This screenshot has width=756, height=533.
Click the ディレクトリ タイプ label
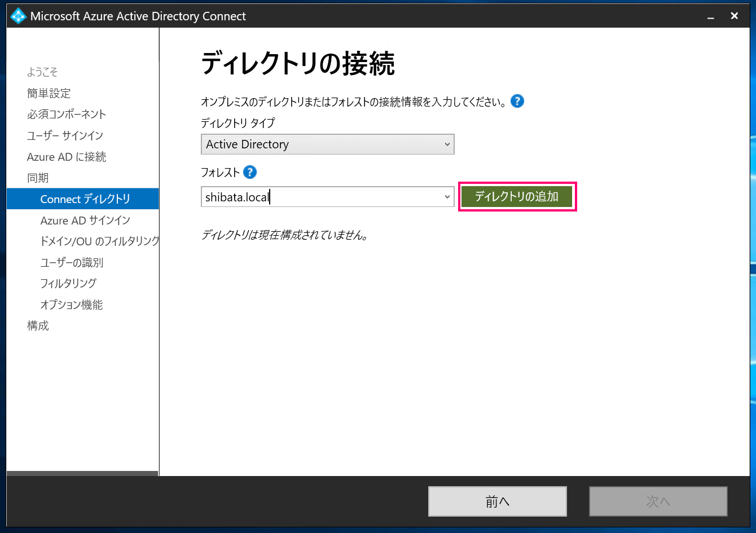238,123
